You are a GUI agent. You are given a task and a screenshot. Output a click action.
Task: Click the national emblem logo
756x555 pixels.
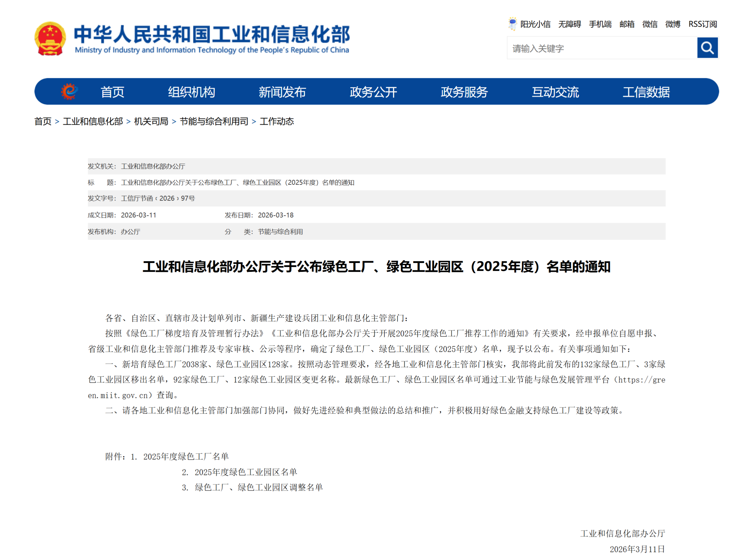(50, 39)
